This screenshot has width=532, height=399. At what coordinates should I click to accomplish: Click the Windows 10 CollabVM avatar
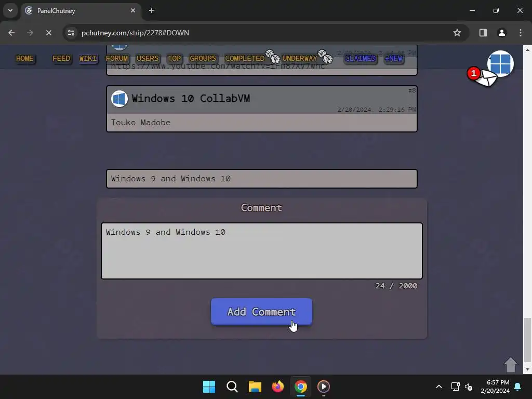click(119, 99)
